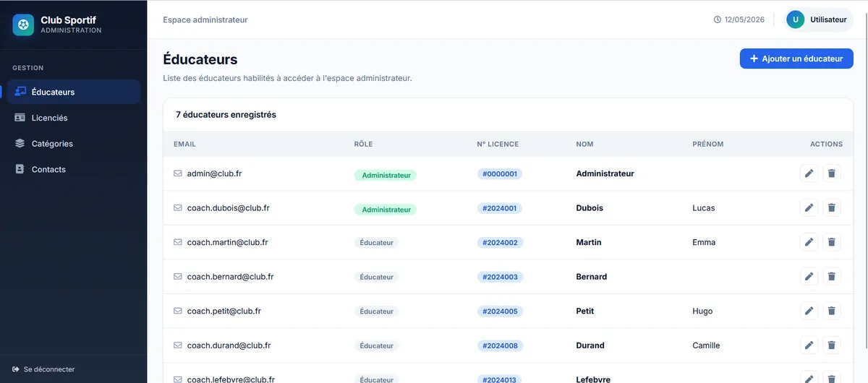
Task: Open the Utilisateur profile menu
Action: tap(817, 20)
